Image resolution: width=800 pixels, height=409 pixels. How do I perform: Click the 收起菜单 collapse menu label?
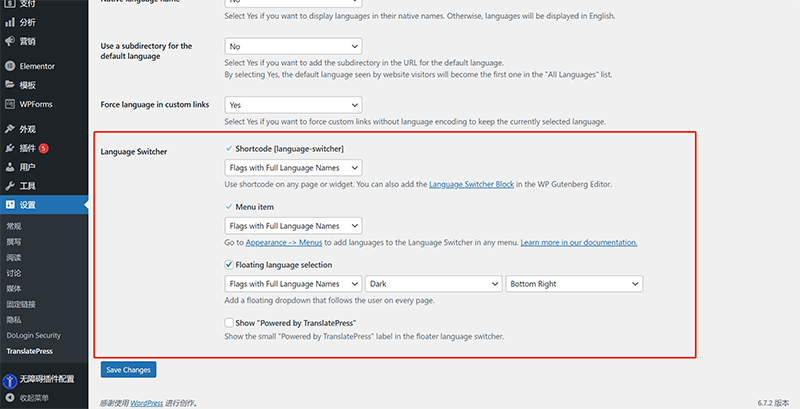tap(34, 398)
